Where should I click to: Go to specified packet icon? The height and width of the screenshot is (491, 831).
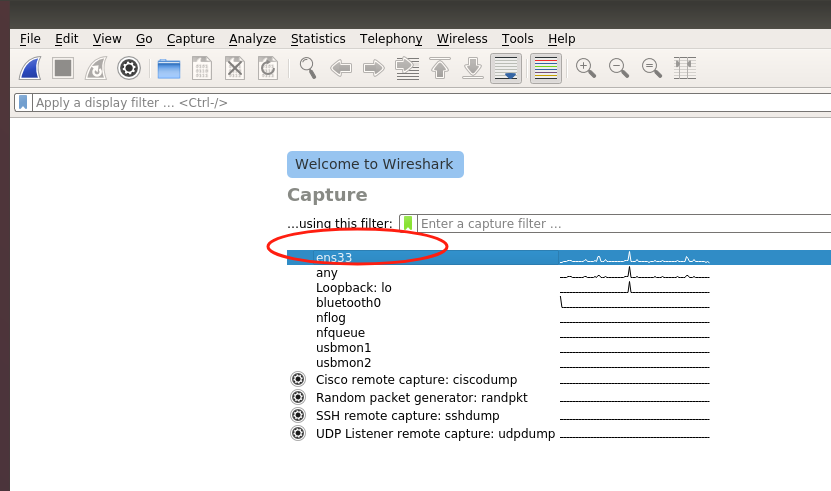coord(407,68)
